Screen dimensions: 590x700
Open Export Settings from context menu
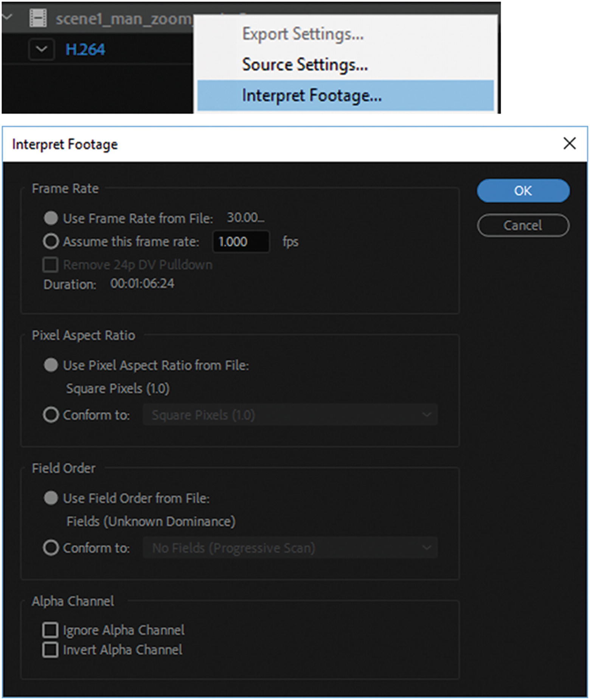(x=303, y=34)
